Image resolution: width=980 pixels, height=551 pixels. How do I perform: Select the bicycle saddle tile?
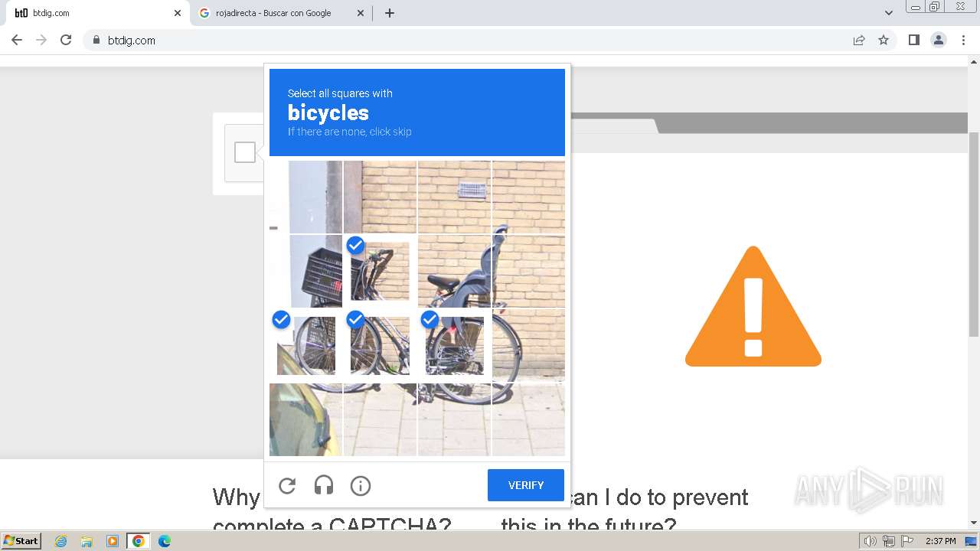click(x=454, y=271)
